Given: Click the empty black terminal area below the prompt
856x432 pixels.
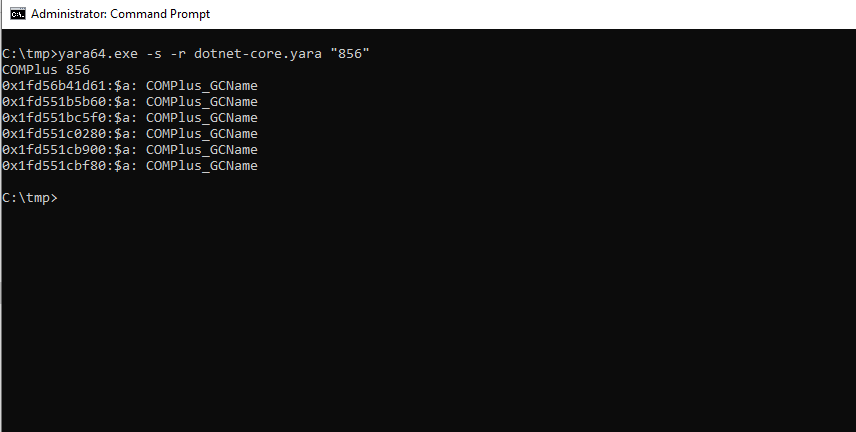Looking at the screenshot, I should (x=428, y=320).
